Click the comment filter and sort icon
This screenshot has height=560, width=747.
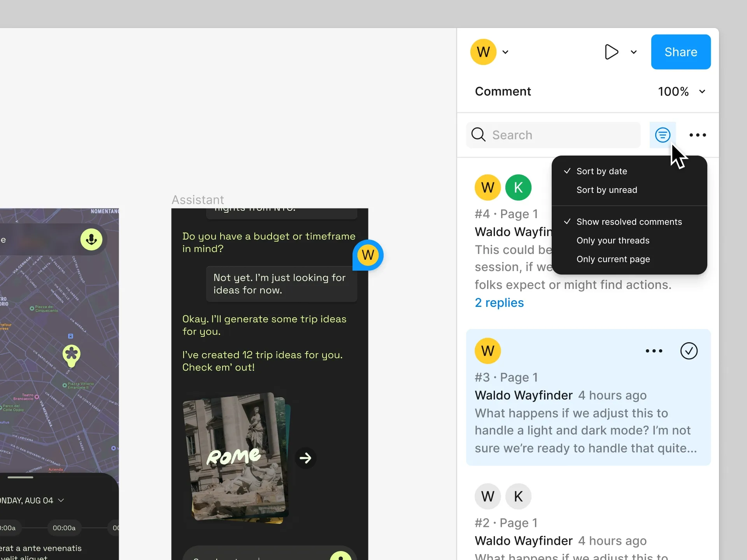662,135
